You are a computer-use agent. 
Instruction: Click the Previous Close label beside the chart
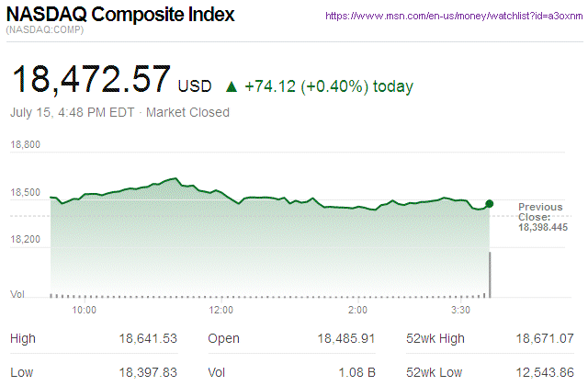coord(542,211)
